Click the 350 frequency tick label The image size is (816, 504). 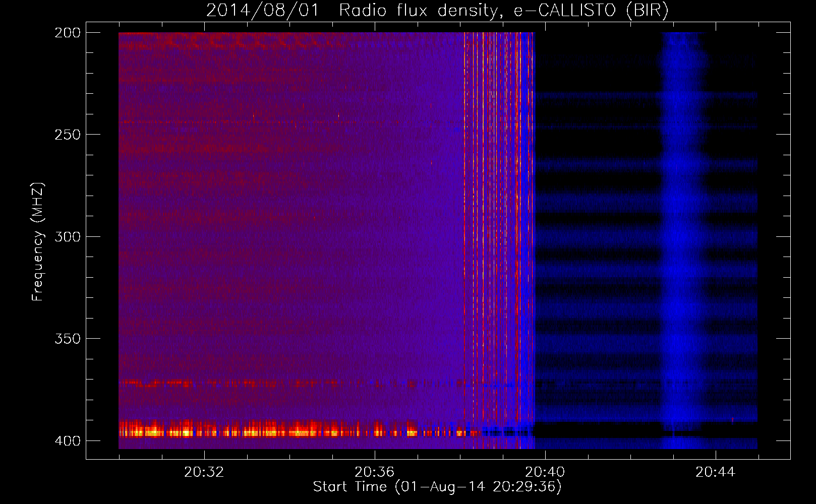tap(68, 338)
